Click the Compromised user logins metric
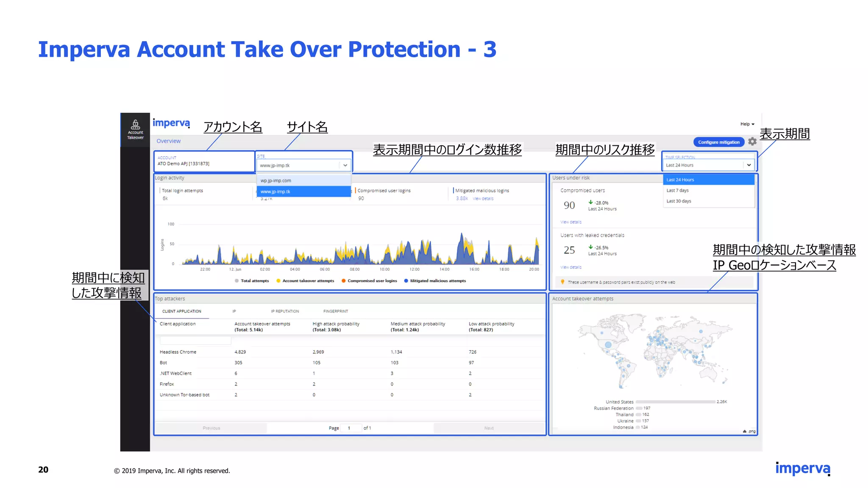868x488 pixels. click(384, 194)
